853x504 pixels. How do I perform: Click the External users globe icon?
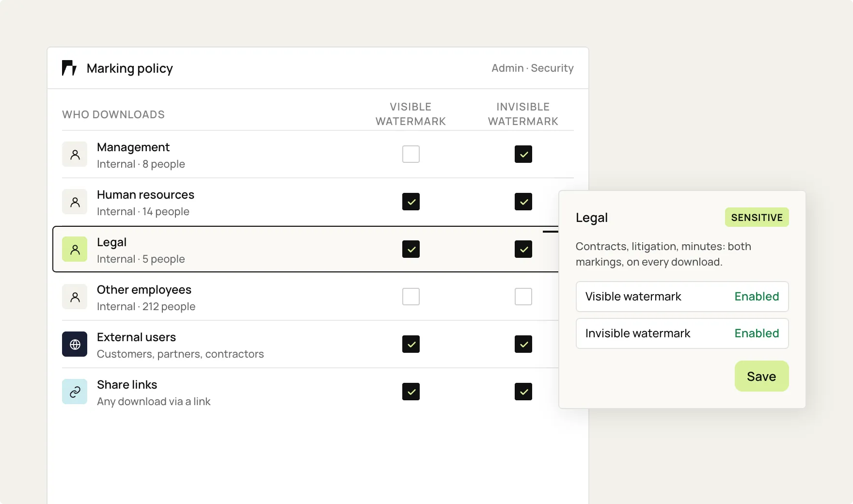click(75, 344)
